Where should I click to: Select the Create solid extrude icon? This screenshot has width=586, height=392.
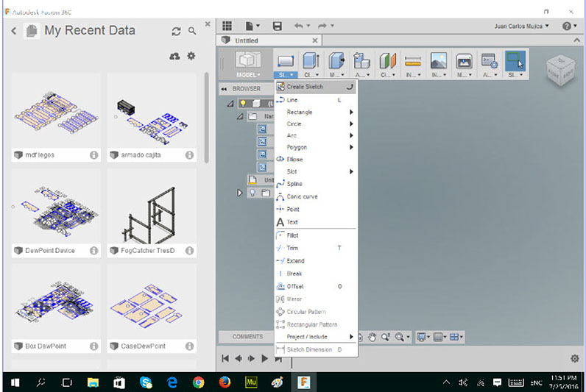coord(311,60)
